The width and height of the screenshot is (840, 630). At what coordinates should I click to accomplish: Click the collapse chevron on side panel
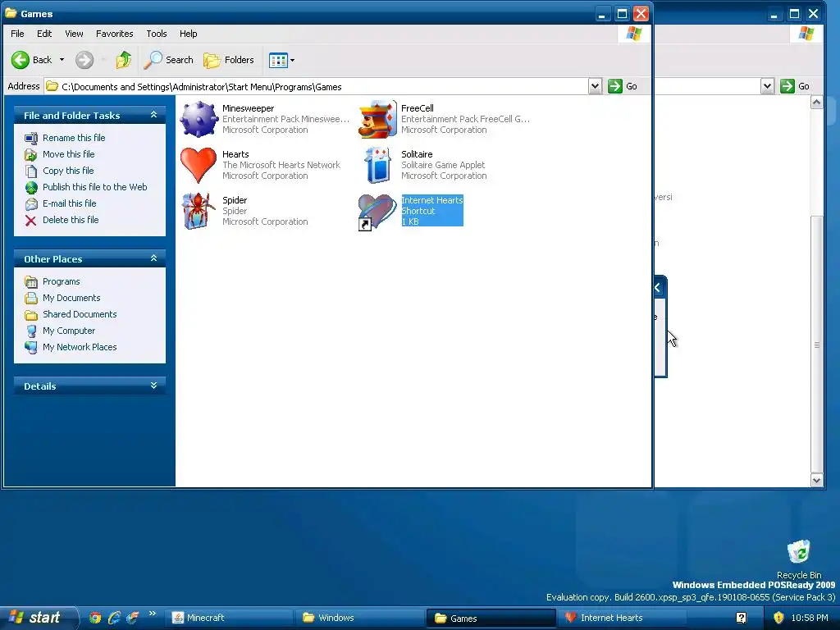tap(658, 288)
